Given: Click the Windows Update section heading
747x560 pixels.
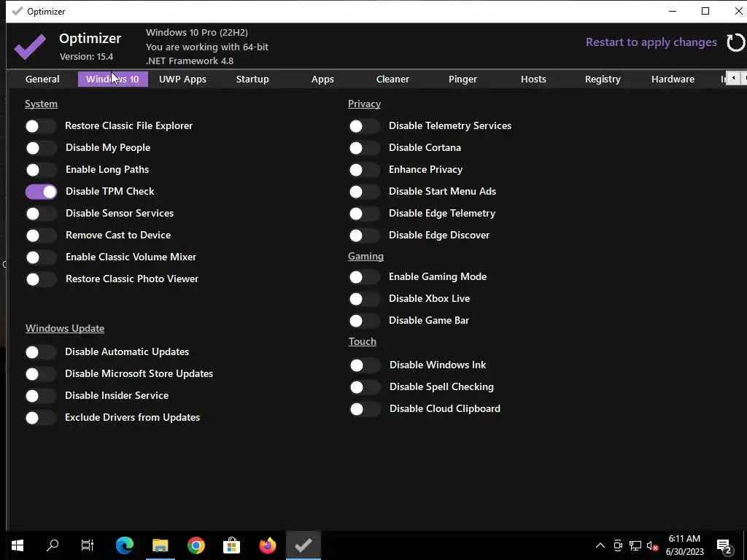Looking at the screenshot, I should point(65,329).
